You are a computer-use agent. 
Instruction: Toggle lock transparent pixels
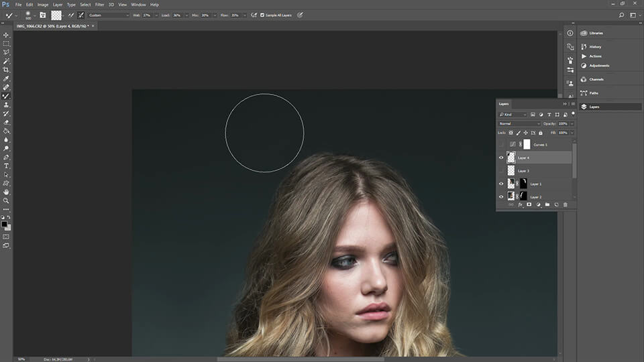coord(511,133)
